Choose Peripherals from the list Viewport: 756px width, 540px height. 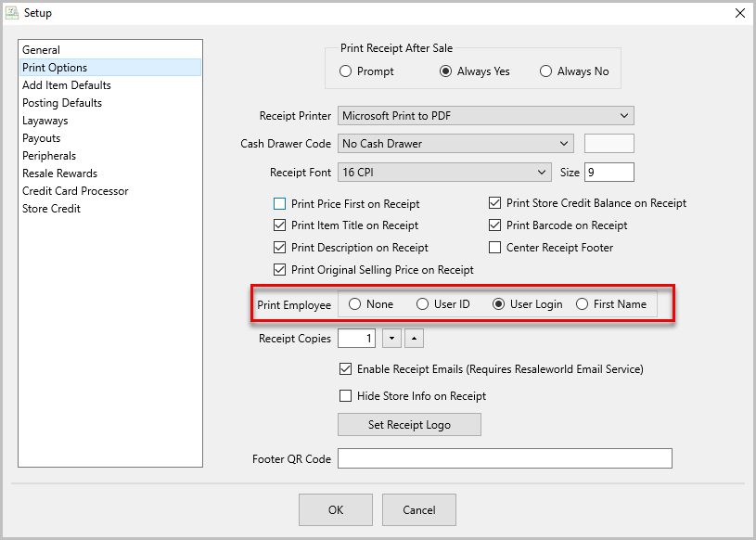click(x=110, y=156)
